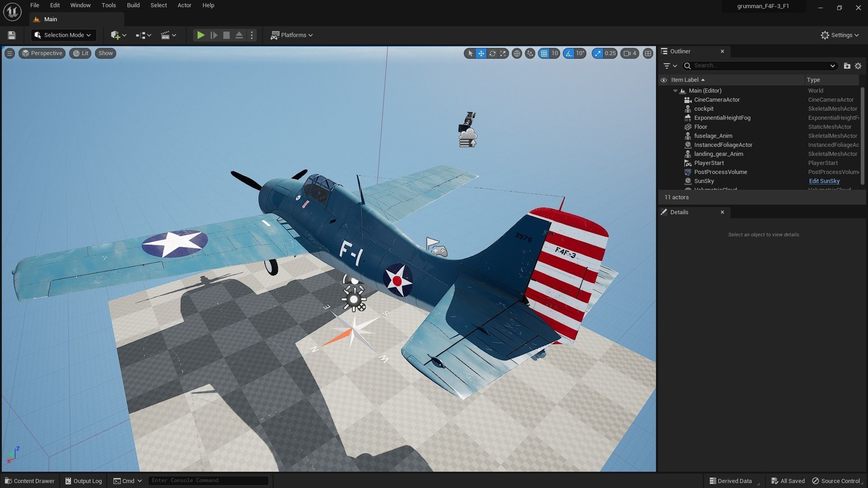Viewport: 868px width, 488px height.
Task: Expand the Platforms dropdown
Action: tap(292, 35)
